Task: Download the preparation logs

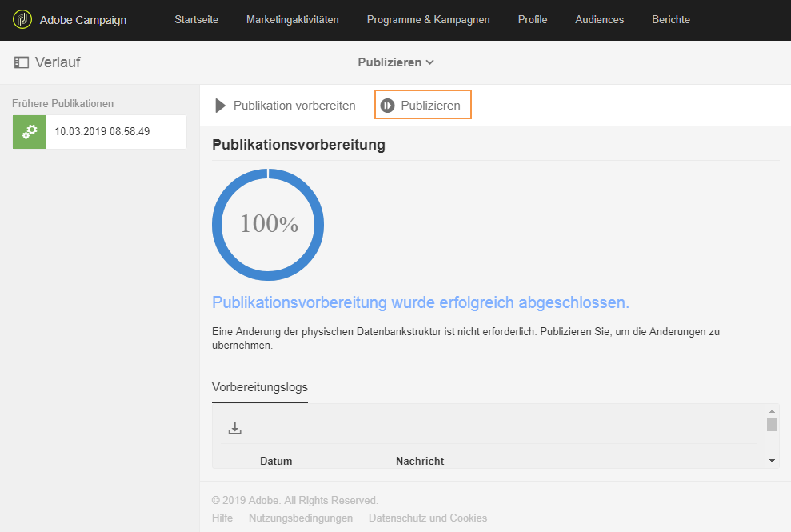Action: coord(234,428)
